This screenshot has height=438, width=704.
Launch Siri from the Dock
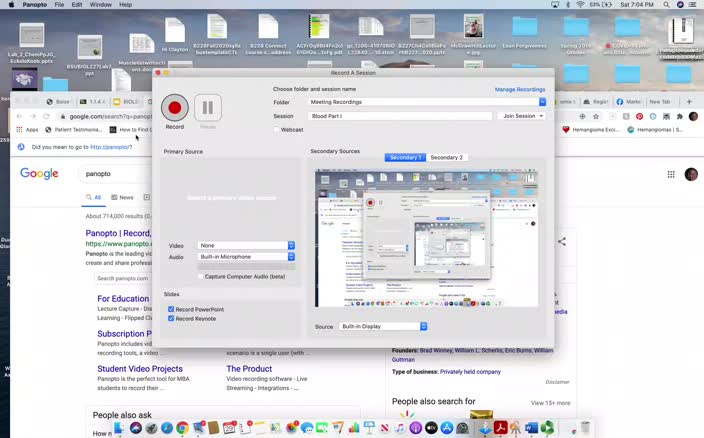coord(136,428)
